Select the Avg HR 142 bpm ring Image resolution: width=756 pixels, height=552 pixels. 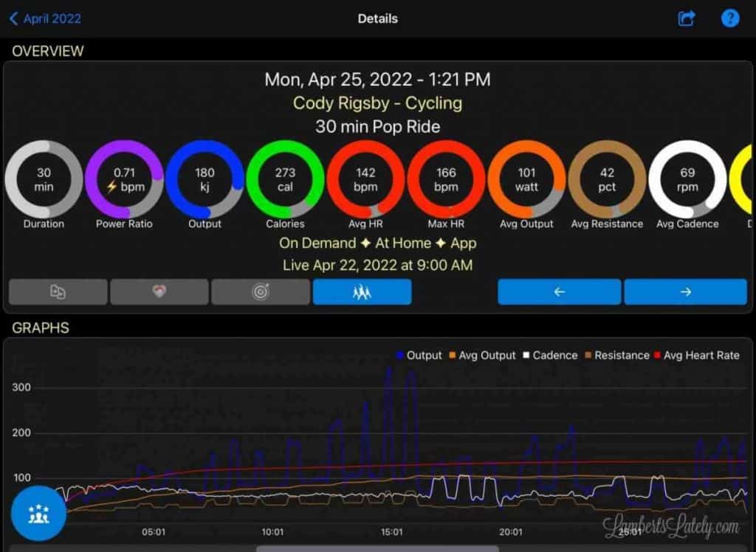[x=365, y=179]
